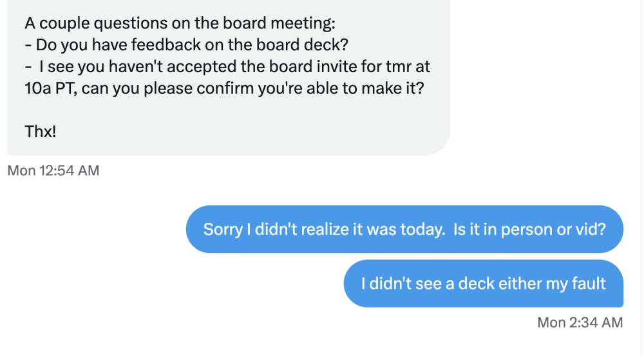This screenshot has width=644, height=356.
Task: Click the "Mon 2:34 AM" timestamp
Action: 580,323
